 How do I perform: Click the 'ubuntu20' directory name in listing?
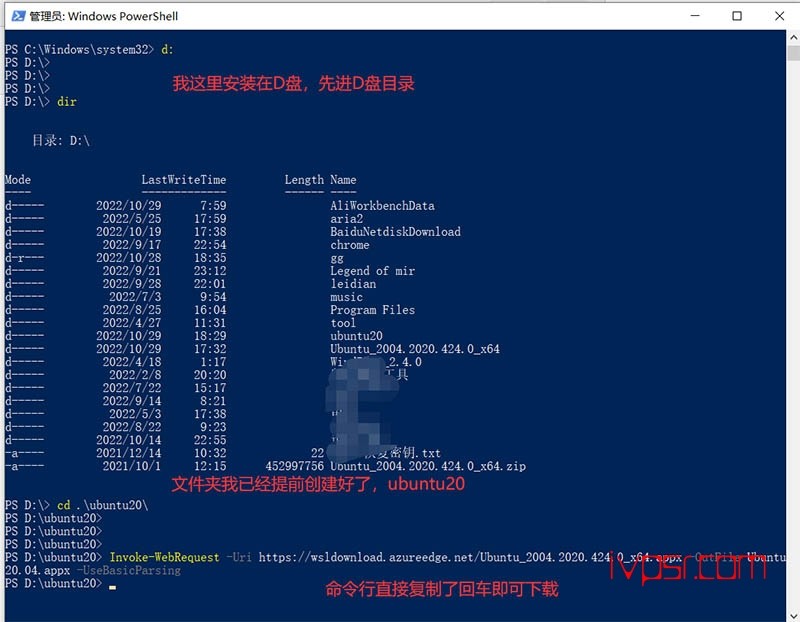tap(356, 336)
